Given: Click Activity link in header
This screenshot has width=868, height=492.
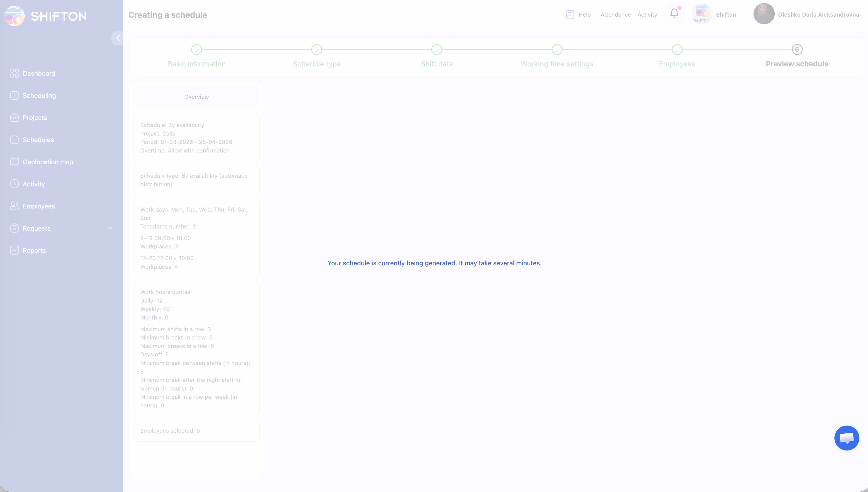Looking at the screenshot, I should 647,14.
